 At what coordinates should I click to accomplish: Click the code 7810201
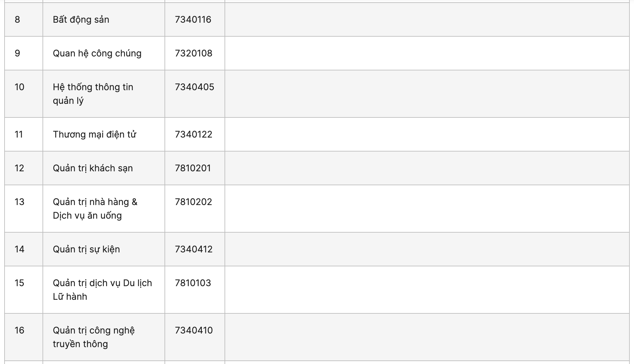[x=193, y=168]
